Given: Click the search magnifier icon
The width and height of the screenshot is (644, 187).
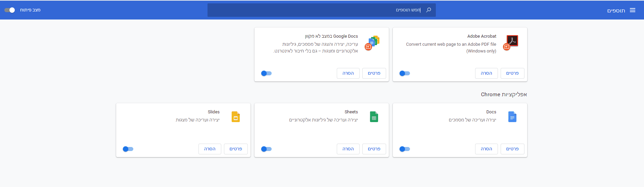Looking at the screenshot, I should pyautogui.click(x=428, y=10).
